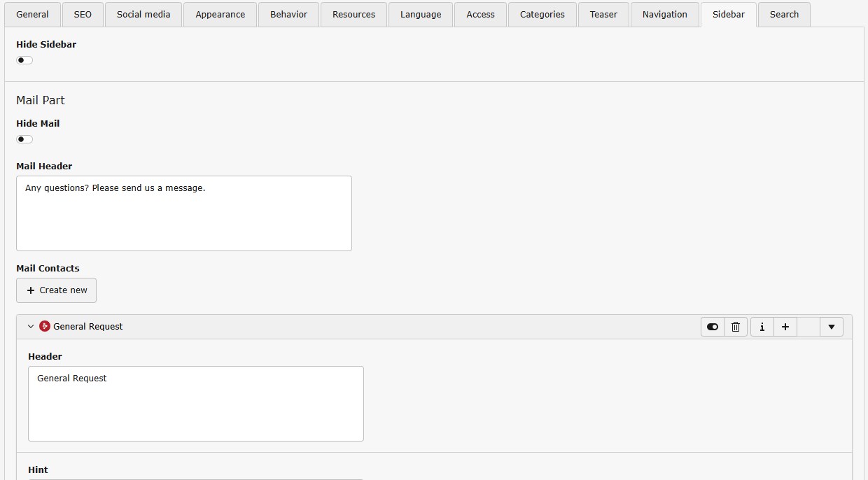
Task: Focus the Header field of General Request
Action: [x=195, y=404]
